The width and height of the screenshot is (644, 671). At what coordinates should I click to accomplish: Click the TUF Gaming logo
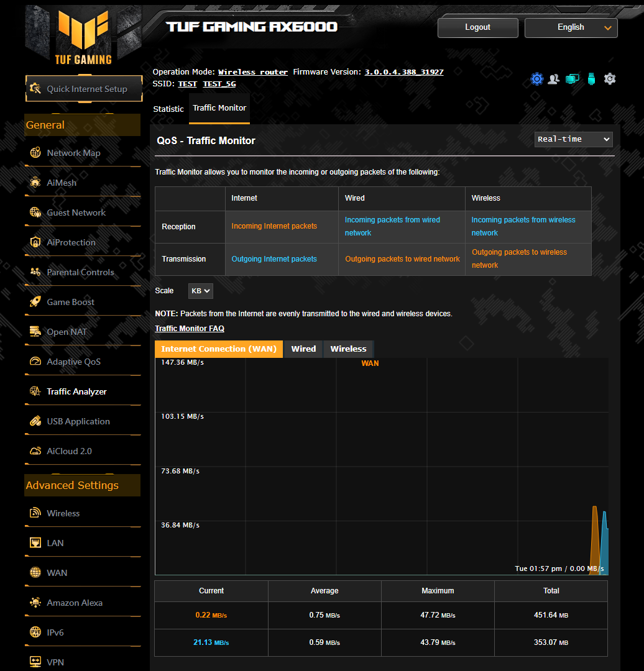(83, 37)
